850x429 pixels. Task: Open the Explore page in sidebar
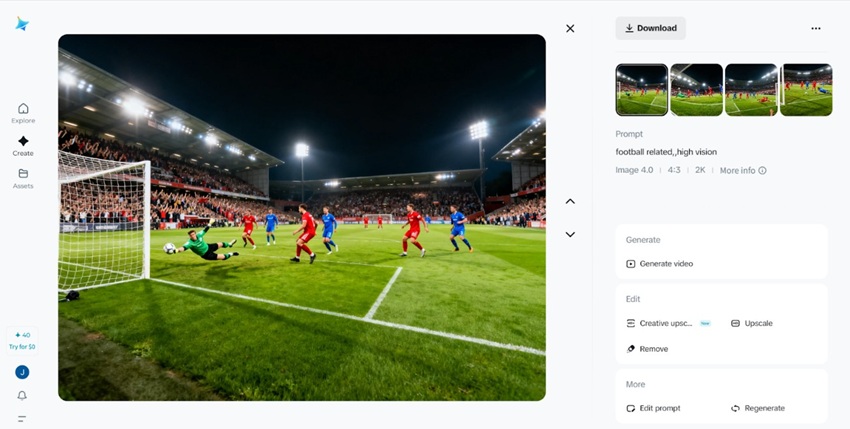[23, 112]
